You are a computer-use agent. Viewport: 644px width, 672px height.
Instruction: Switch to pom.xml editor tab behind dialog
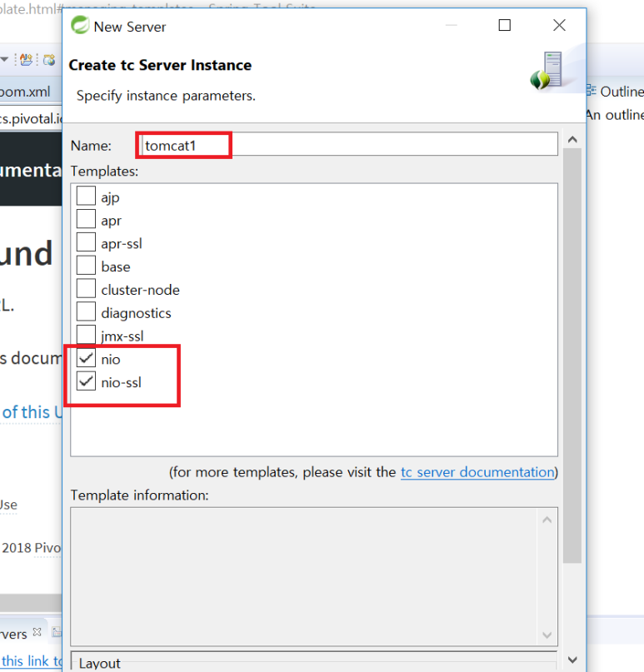coord(26,92)
